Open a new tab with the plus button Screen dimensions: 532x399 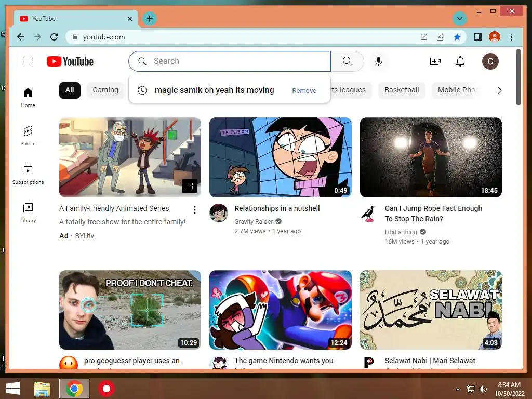click(x=150, y=19)
